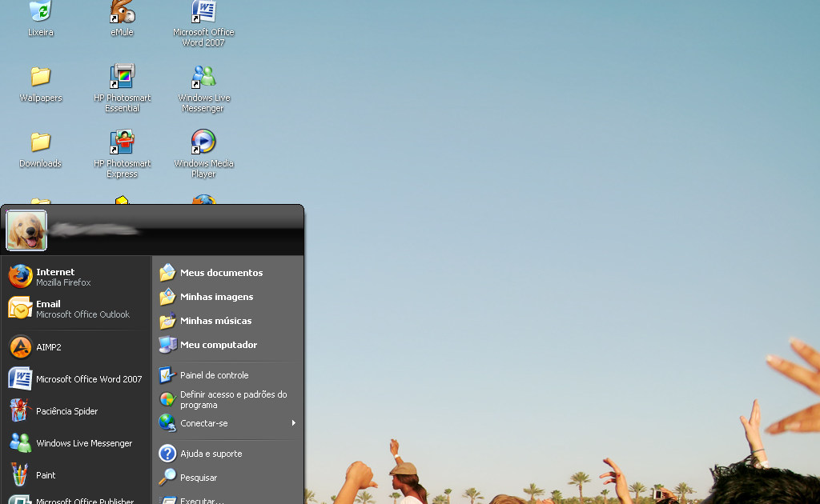820x504 pixels.
Task: Open Paint from the Start menu
Action: tap(46, 474)
